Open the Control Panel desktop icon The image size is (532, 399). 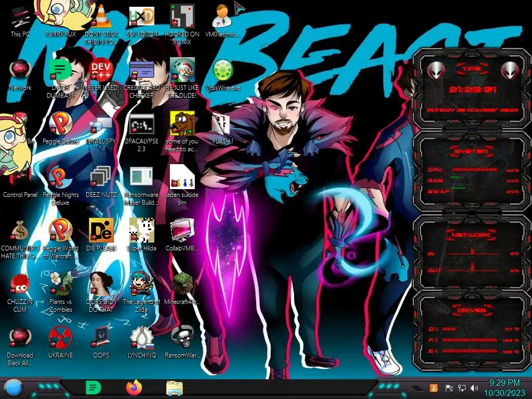pos(20,183)
